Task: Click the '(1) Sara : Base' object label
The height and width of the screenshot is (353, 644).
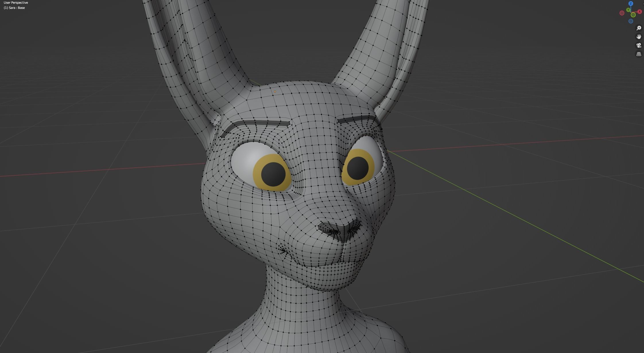Action: coord(14,8)
